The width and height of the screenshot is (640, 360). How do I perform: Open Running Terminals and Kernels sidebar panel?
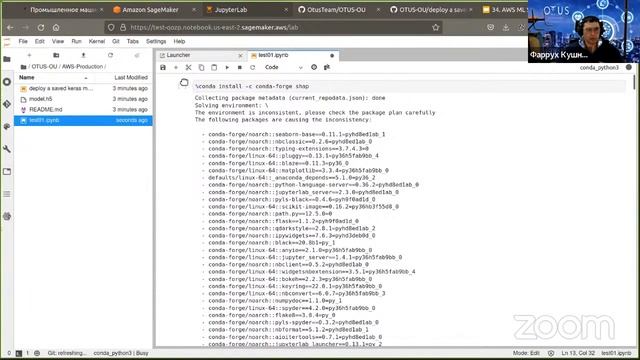click(7, 82)
